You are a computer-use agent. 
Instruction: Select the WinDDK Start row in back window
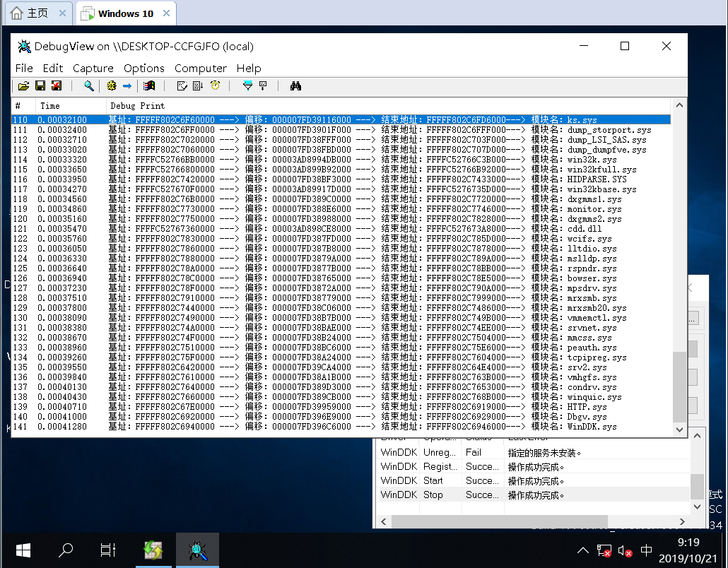pos(533,481)
